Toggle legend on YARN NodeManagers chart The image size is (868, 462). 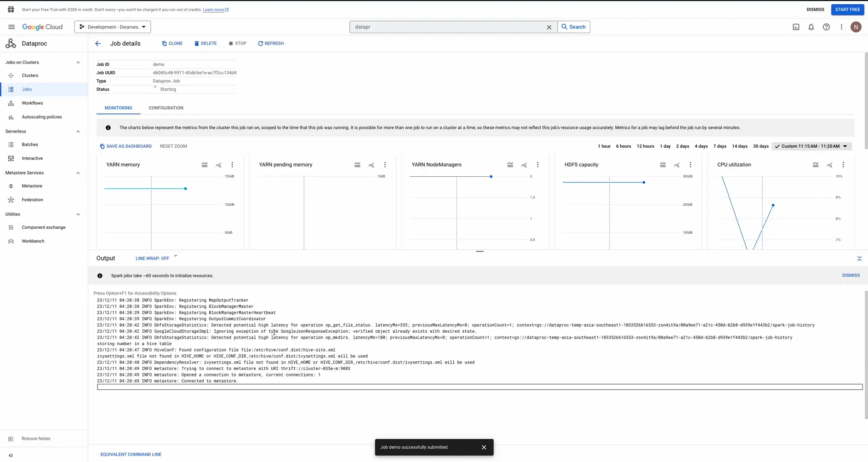click(x=510, y=165)
